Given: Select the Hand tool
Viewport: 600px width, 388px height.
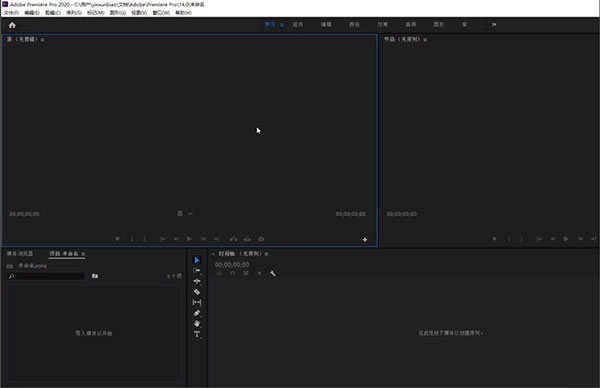Looking at the screenshot, I should 197,324.
